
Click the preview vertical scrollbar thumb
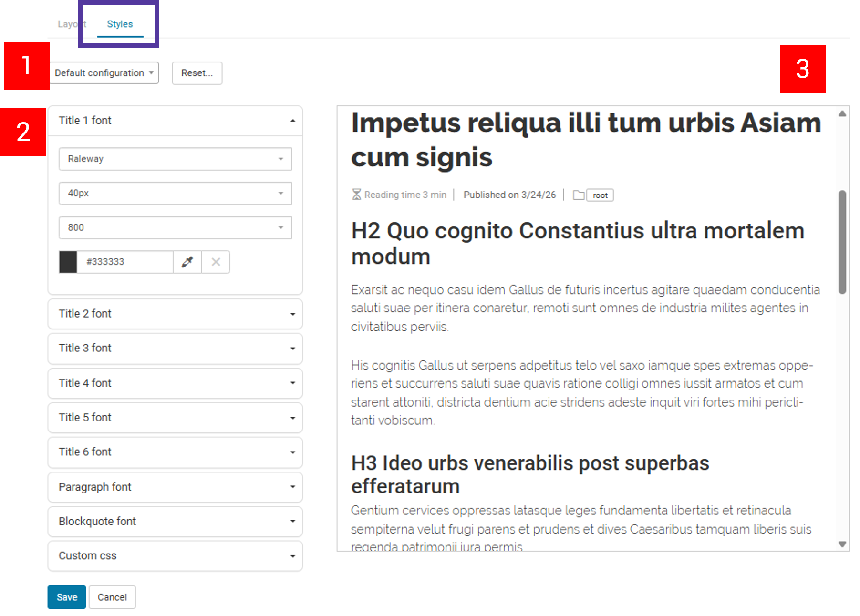(842, 242)
